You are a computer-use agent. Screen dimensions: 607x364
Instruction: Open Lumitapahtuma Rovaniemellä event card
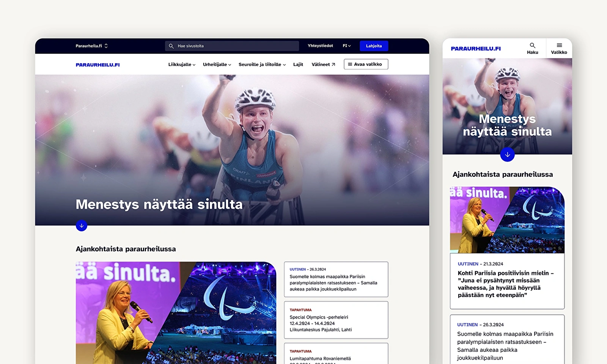pyautogui.click(x=336, y=354)
